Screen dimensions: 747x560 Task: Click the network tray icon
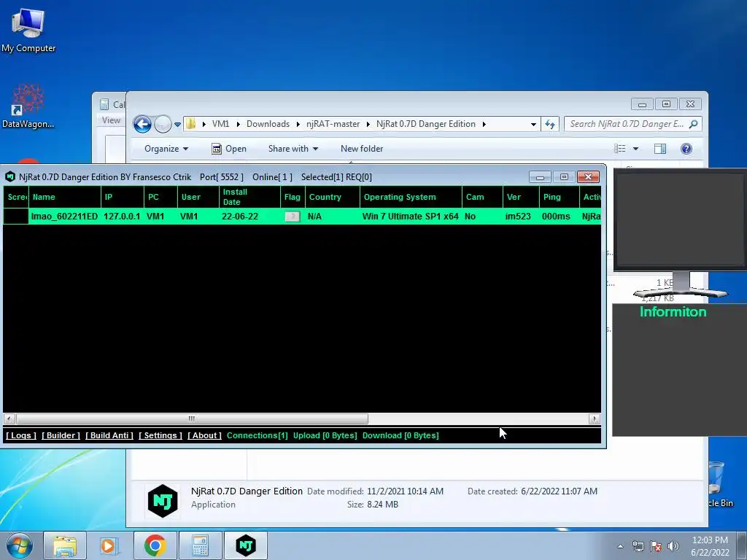coord(638,546)
